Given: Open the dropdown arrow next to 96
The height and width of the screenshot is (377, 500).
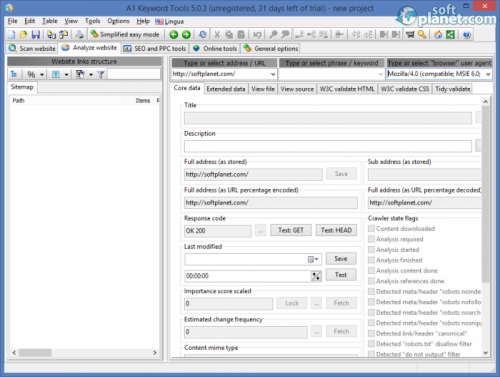Looking at the screenshot, I should (42, 75).
